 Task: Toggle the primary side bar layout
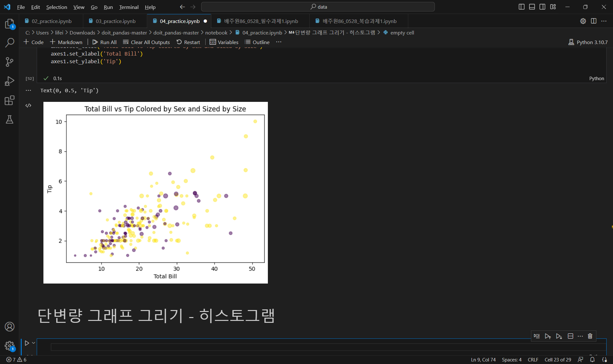tap(521, 7)
